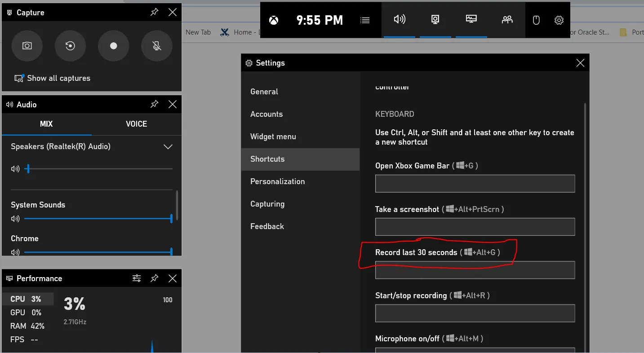Focus the Record last 30 seconds shortcut field

coord(475,270)
